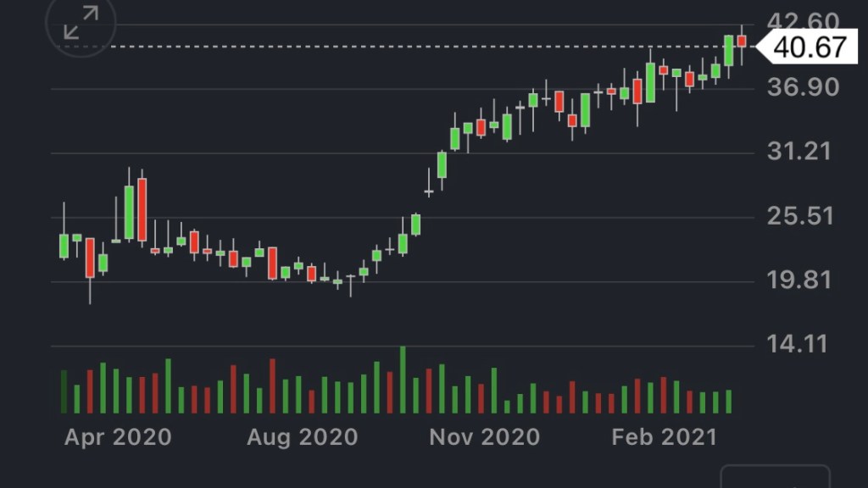Click the first dark green volume bar
The width and height of the screenshot is (868, 488).
point(64,391)
